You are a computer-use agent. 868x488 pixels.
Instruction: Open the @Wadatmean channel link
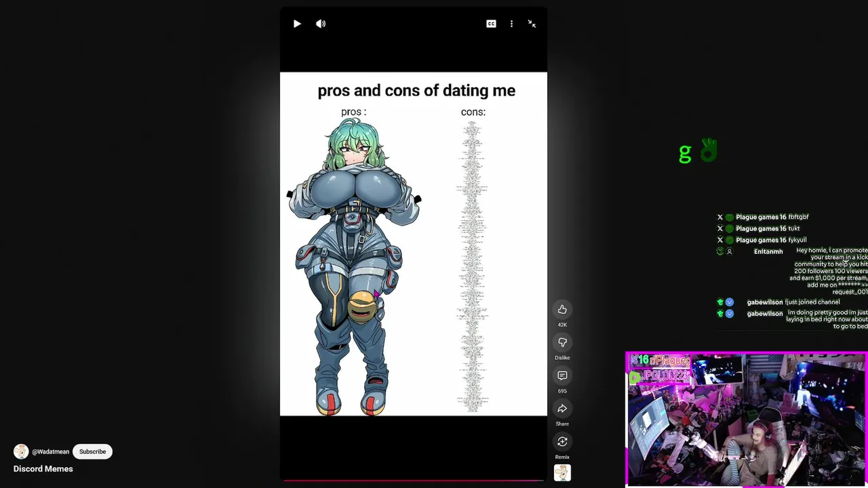point(51,452)
